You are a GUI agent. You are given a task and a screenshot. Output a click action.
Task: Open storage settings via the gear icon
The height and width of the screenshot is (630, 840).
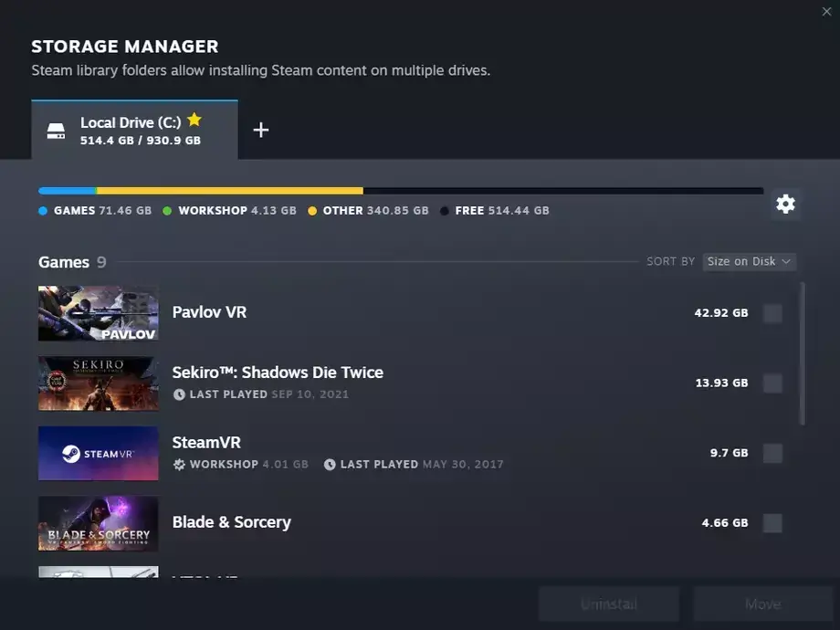786,205
